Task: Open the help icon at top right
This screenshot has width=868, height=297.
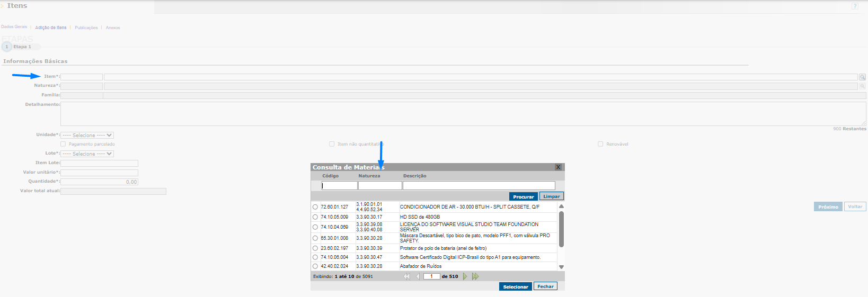Action: point(855,6)
